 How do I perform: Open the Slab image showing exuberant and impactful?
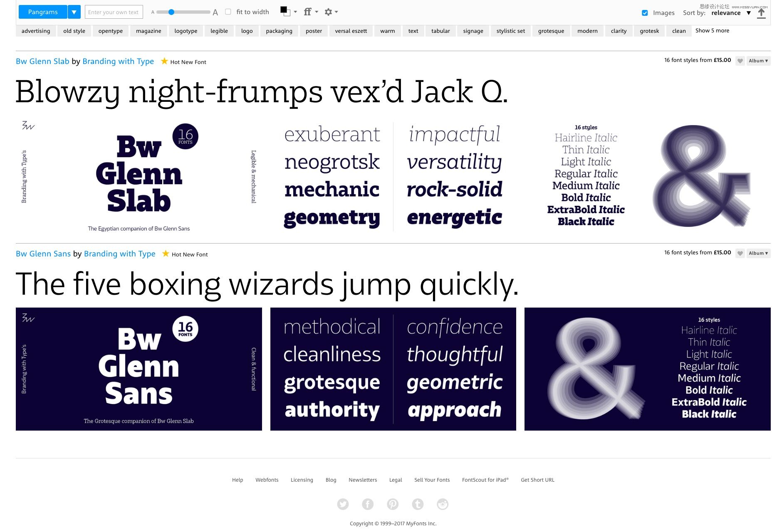(x=393, y=177)
